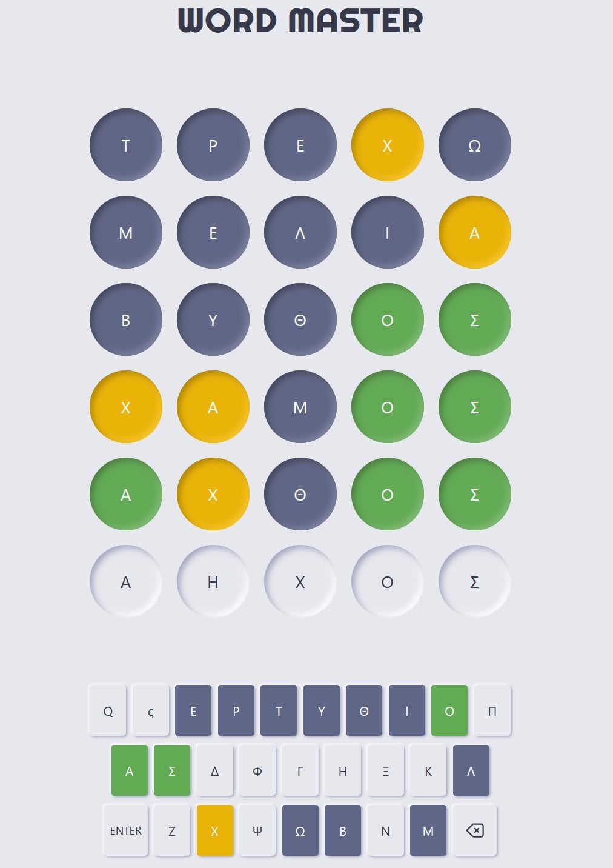This screenshot has height=868, width=613.
Task: Select the Η tile in current guess row
Action: [213, 581]
